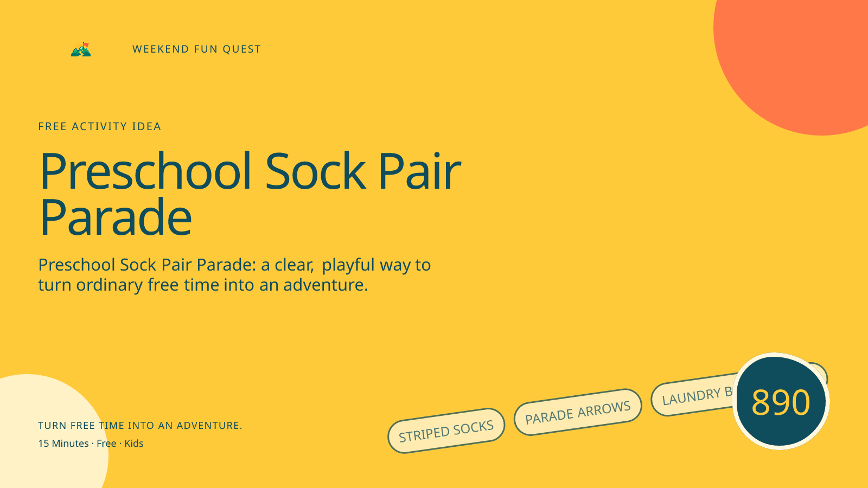Click the mountain flag logo icon

[81, 49]
